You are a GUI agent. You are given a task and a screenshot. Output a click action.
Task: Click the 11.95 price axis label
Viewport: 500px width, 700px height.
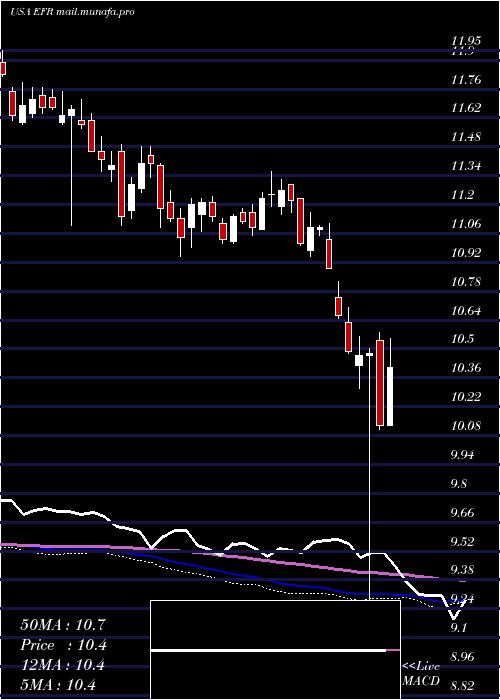point(466,41)
